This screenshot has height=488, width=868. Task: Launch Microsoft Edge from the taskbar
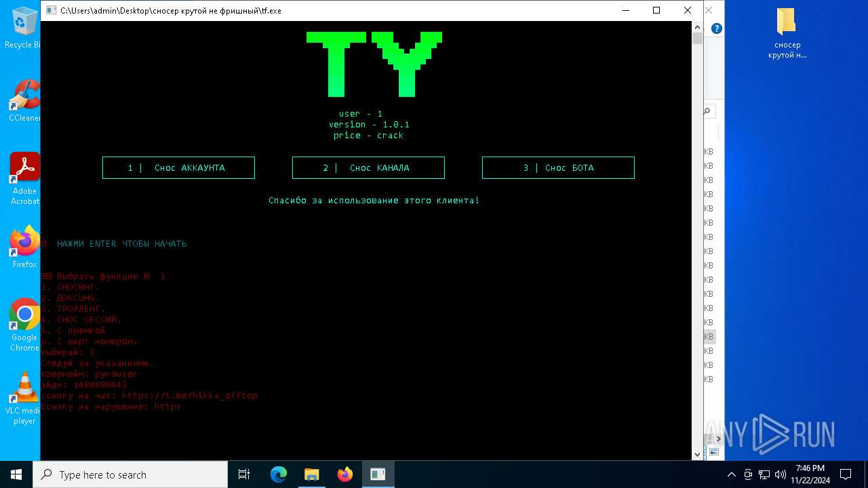[x=279, y=474]
